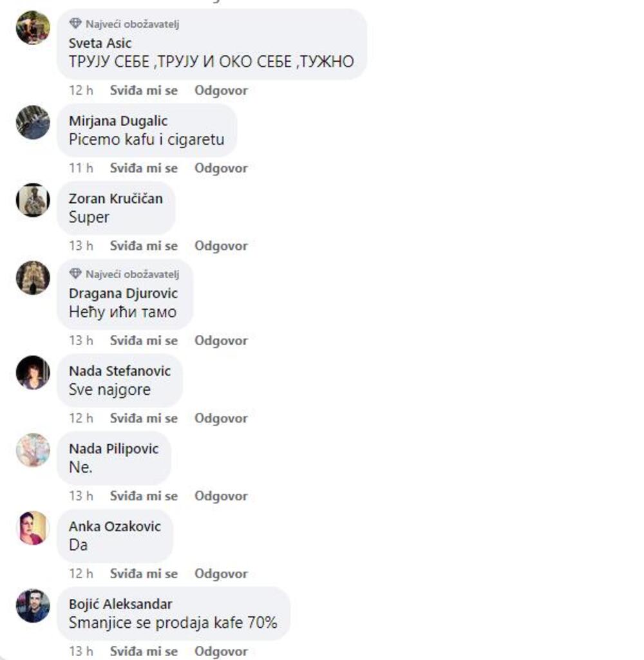Like Nada Stefanovic's "Sve najgore" comment
The width and height of the screenshot is (644, 660).
click(x=144, y=419)
